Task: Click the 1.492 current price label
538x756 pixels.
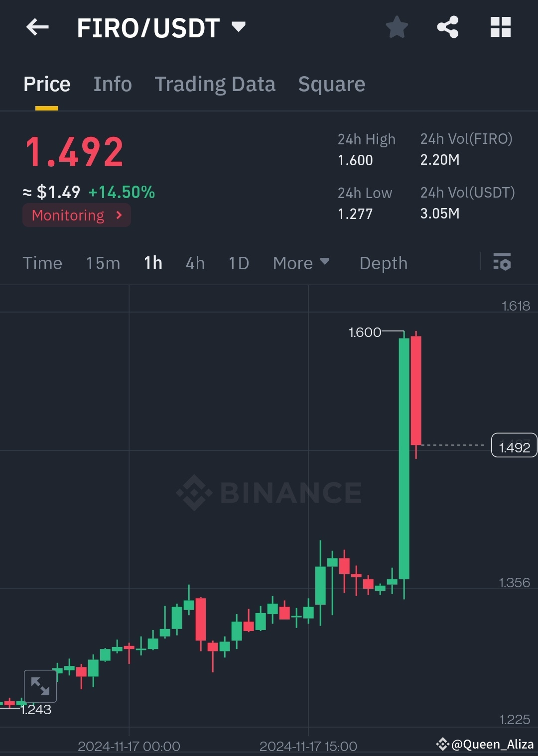Action: tap(514, 446)
